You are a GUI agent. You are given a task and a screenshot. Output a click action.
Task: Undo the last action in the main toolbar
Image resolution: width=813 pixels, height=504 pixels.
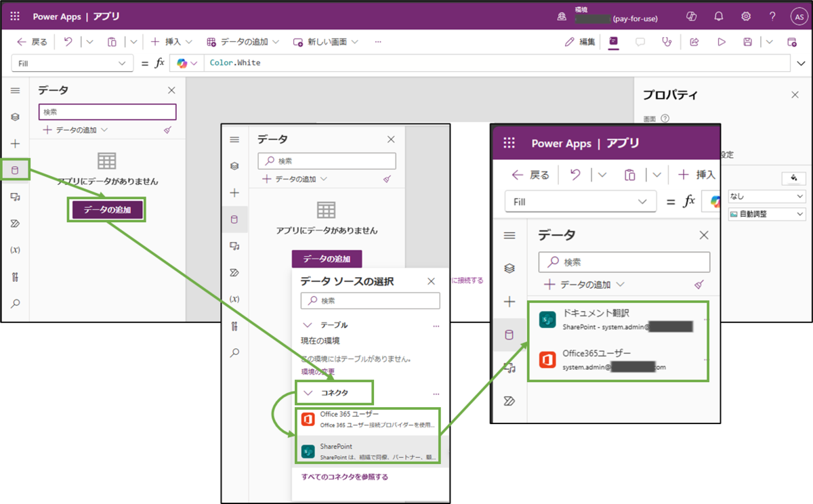pos(68,42)
